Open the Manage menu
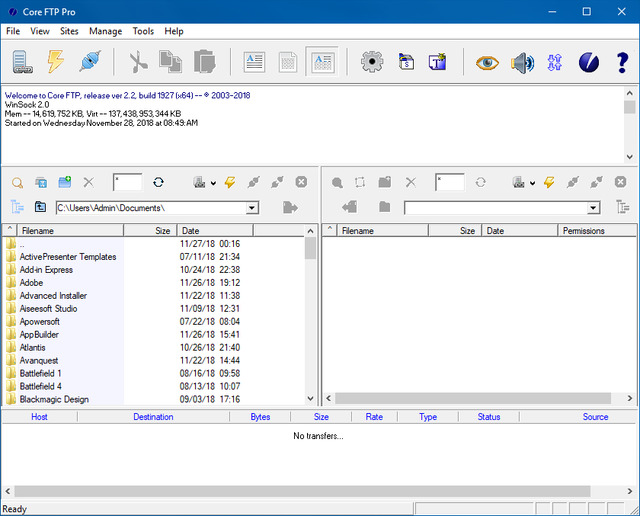Image resolution: width=640 pixels, height=516 pixels. [105, 31]
